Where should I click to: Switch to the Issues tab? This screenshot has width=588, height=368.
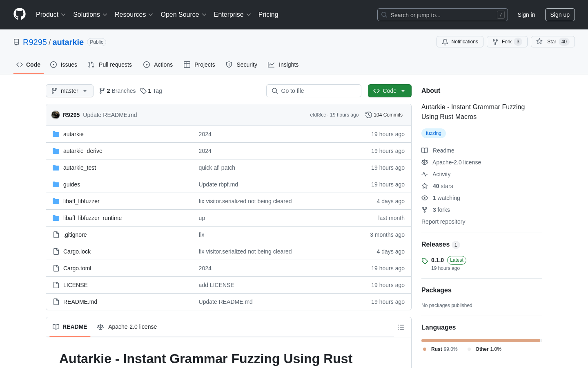pos(64,65)
